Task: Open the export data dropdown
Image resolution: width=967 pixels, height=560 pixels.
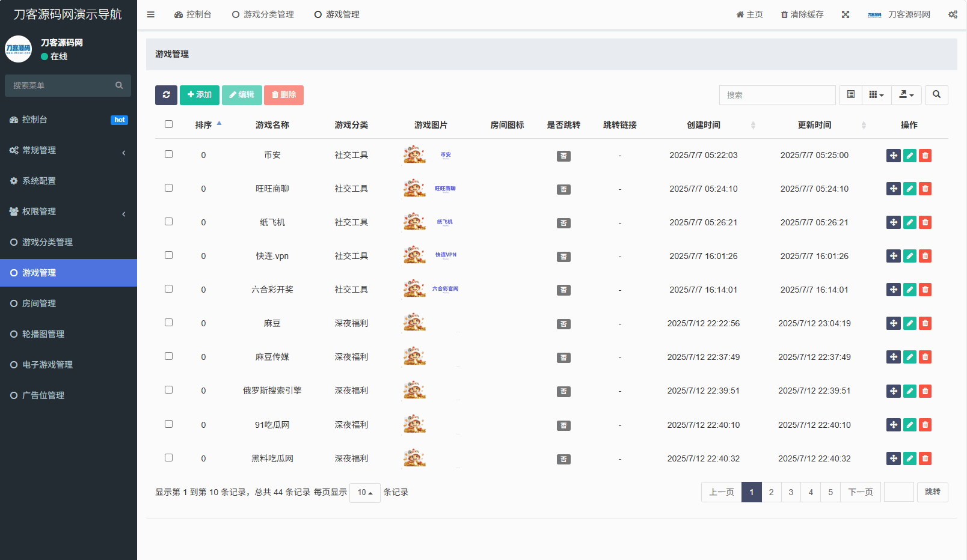Action: 906,95
